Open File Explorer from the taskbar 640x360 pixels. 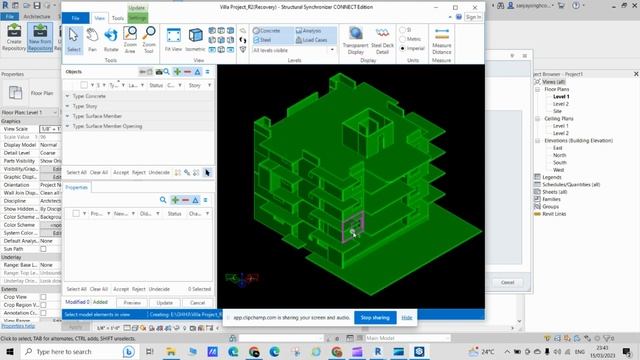coord(171,351)
